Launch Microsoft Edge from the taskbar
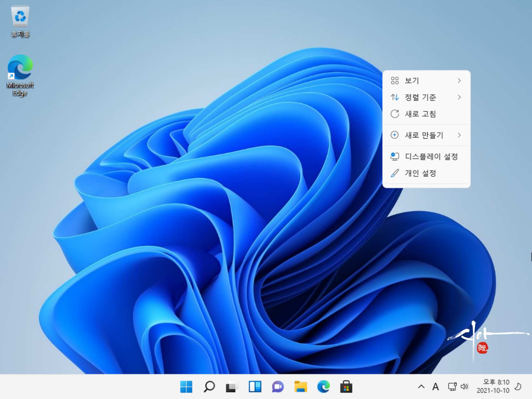This screenshot has height=399, width=532. point(323,386)
